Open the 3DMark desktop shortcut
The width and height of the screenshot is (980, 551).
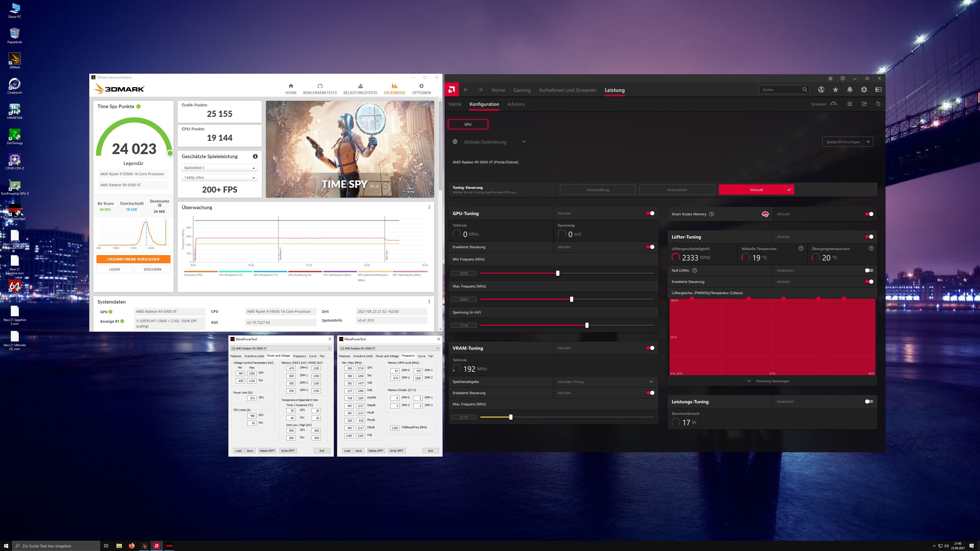(15, 60)
